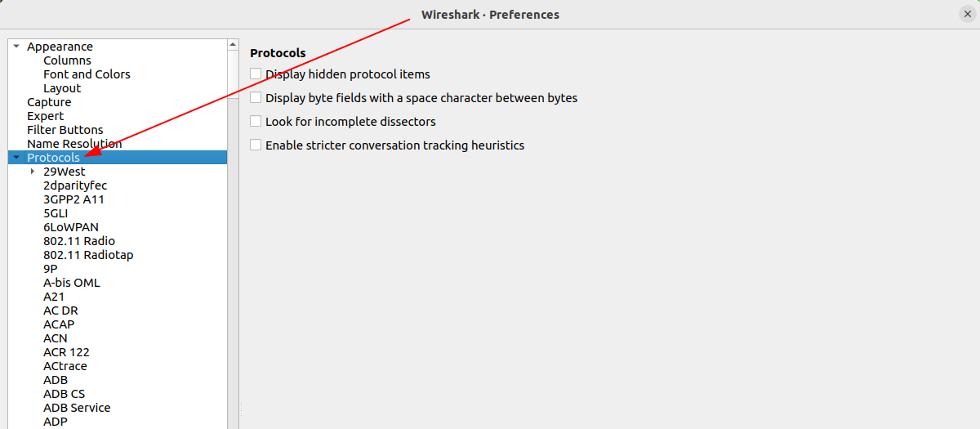The image size is (980, 429).
Task: Enable stricter conversation tracking heuristics
Action: 256,145
